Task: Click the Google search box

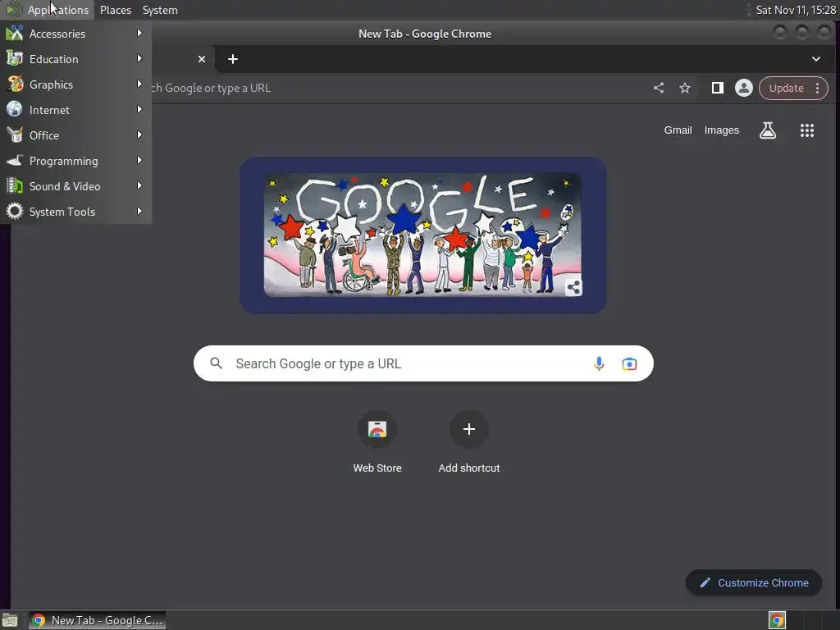Action: tap(423, 363)
